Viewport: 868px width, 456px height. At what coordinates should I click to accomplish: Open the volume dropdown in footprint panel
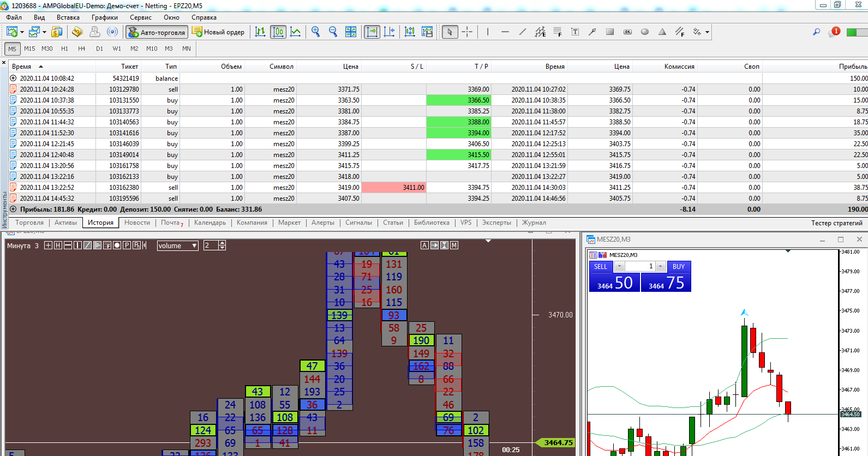click(178, 245)
